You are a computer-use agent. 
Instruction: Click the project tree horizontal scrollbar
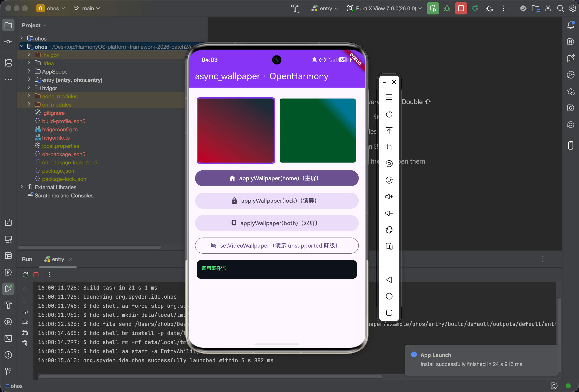click(x=90, y=247)
